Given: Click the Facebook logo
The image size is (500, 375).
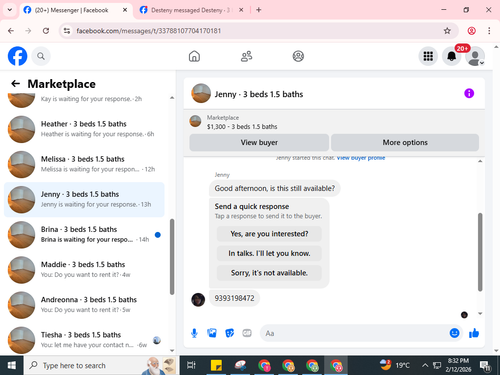Looking at the screenshot, I should (x=17, y=56).
